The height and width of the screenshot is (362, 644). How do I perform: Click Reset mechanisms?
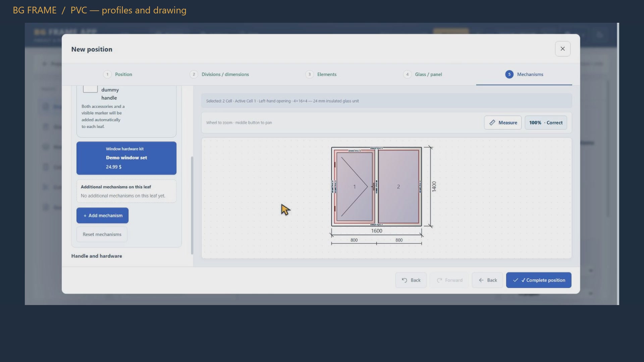tap(102, 234)
